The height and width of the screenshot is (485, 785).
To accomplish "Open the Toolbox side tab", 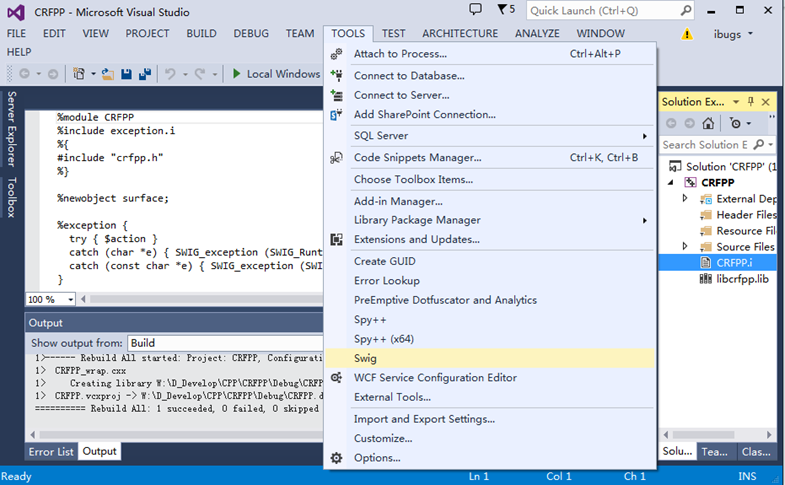I will point(12,197).
